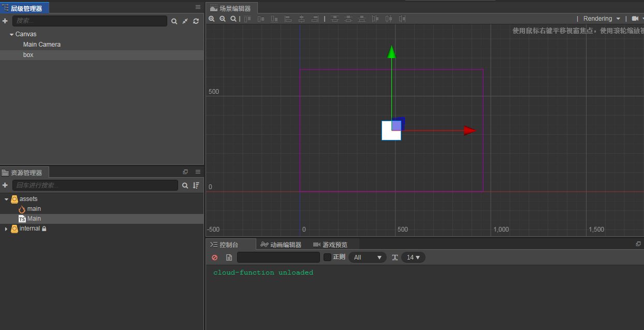Click the refresh icon in hierarchy panel

(x=196, y=21)
